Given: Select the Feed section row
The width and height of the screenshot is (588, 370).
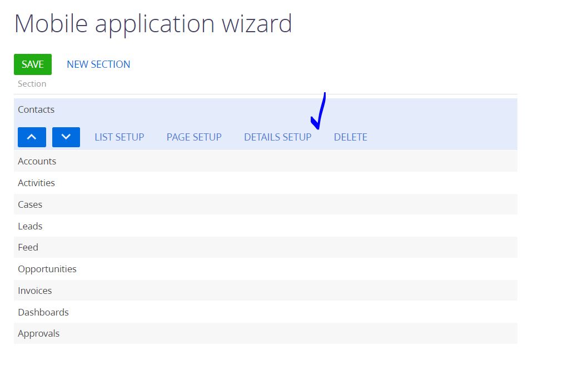Looking at the screenshot, I should [x=28, y=247].
